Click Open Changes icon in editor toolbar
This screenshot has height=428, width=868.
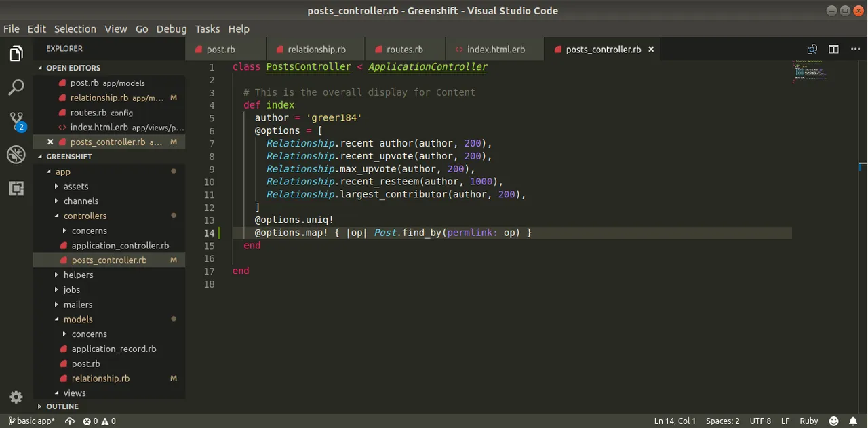click(x=812, y=50)
